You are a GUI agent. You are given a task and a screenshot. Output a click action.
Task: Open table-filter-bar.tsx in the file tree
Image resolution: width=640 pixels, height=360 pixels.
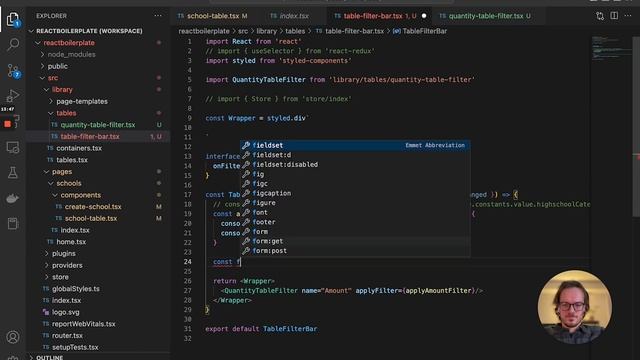(90, 137)
